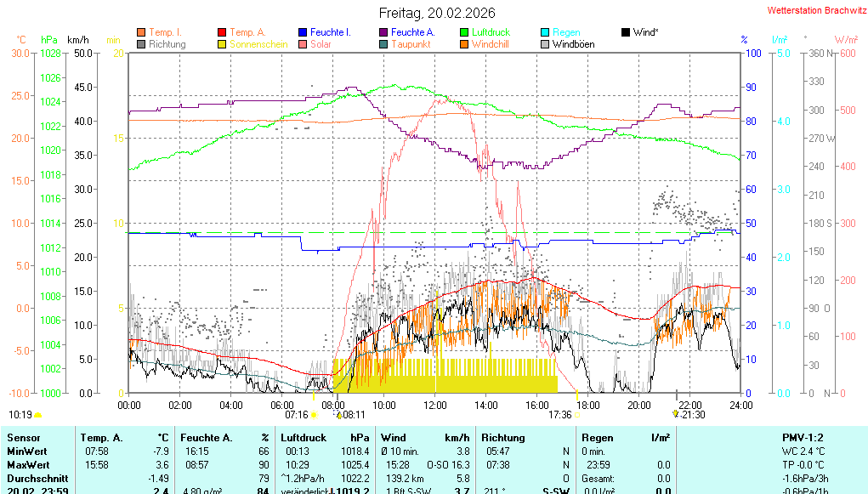868x494 pixels.
Task: Click the cyan Regen legend square
Action: 546,32
